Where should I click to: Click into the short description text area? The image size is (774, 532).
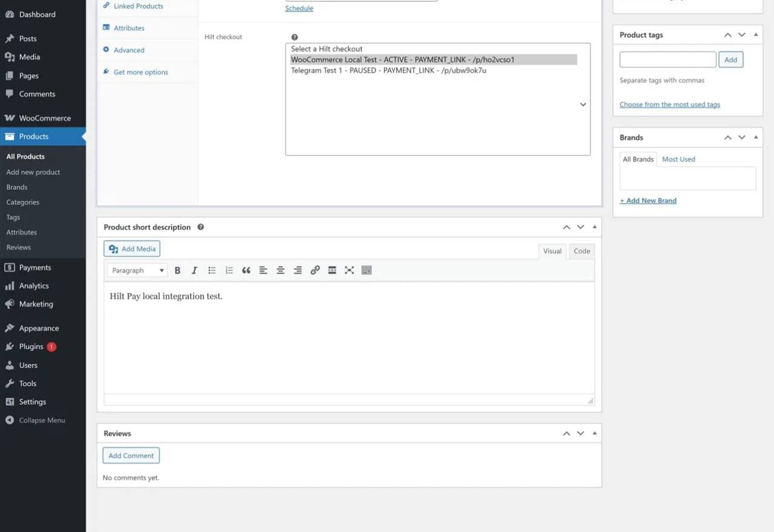(349, 338)
